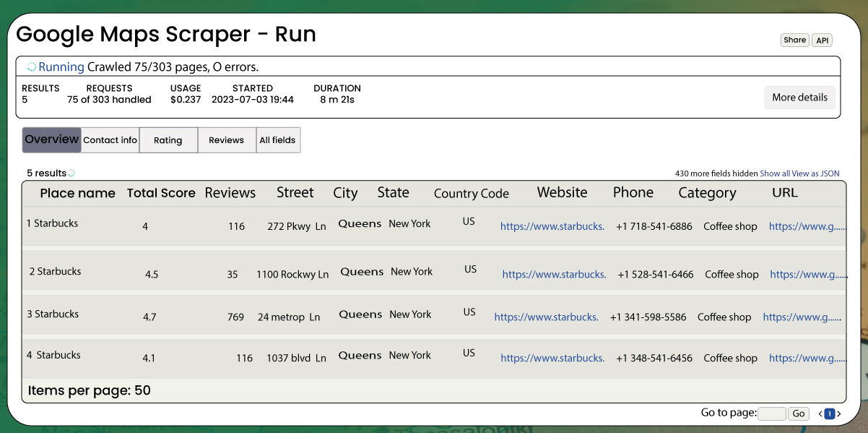
Task: Click the total score value 4.1
Action: 149,358
